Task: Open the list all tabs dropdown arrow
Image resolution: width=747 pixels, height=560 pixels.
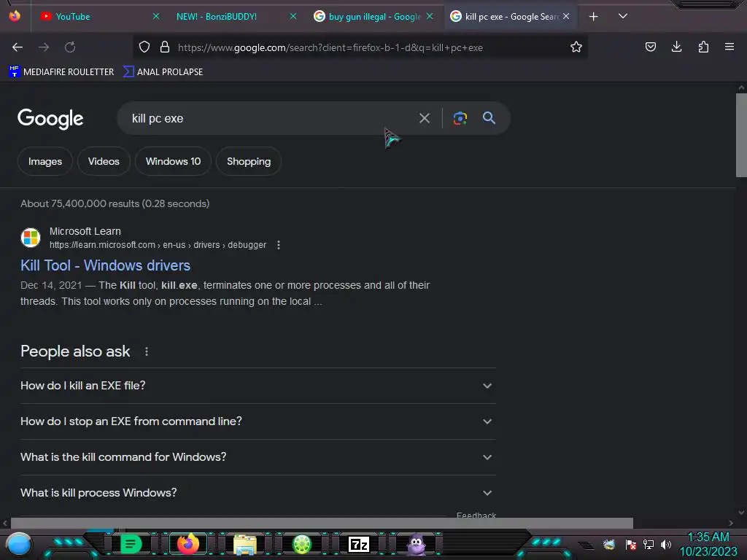Action: tap(623, 16)
